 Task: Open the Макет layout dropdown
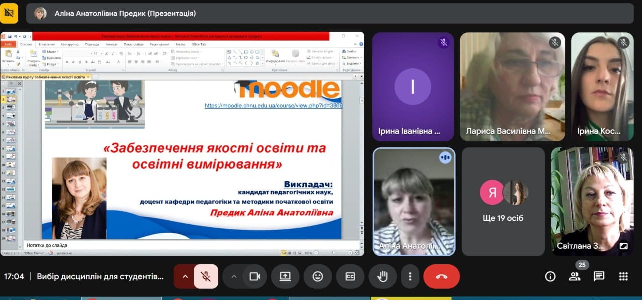coord(50,52)
